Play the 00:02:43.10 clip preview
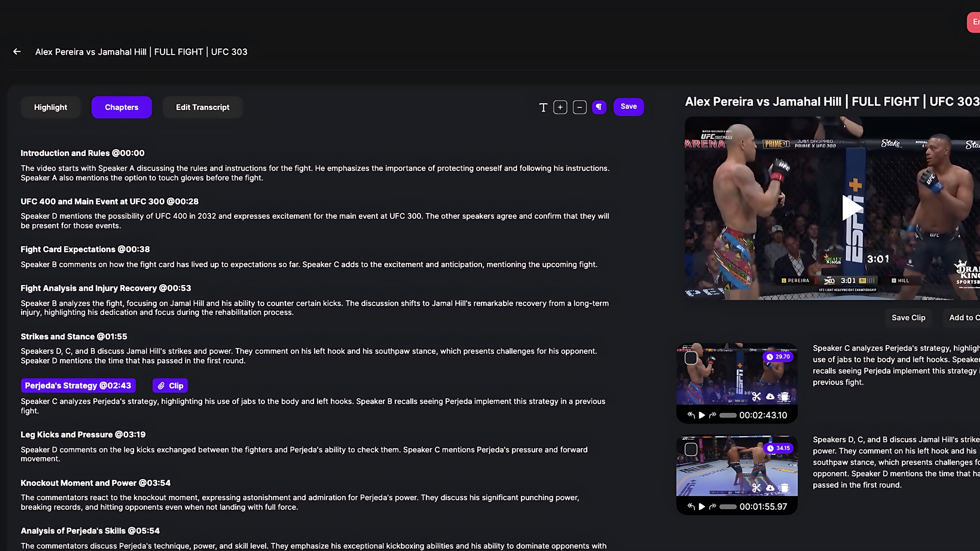Image resolution: width=980 pixels, height=551 pixels. [x=702, y=415]
